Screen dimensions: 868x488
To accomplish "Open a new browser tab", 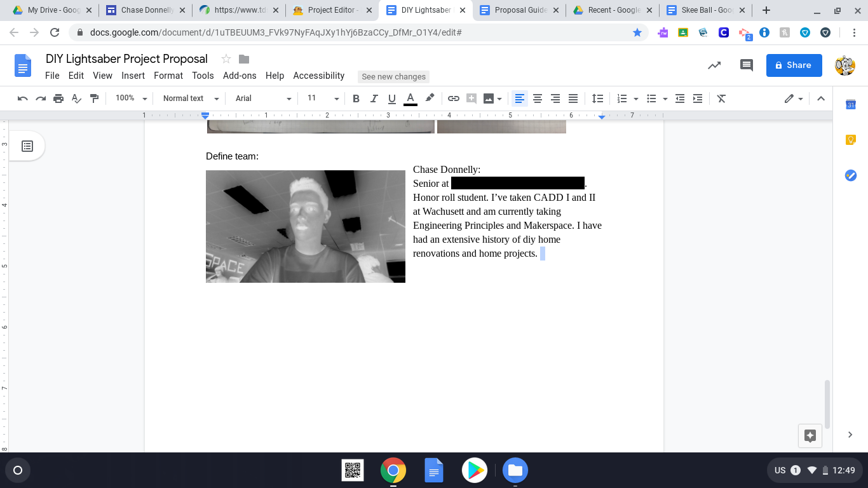I will point(766,10).
